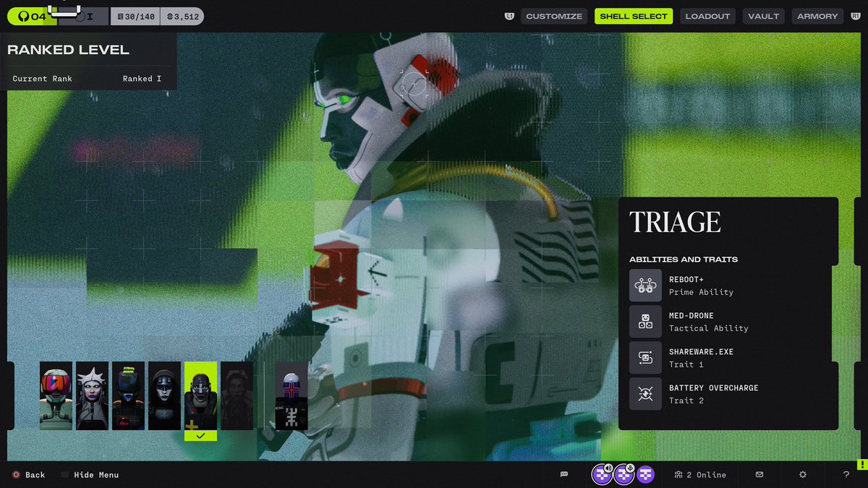
Task: Open the Loadout tab
Action: (x=708, y=16)
